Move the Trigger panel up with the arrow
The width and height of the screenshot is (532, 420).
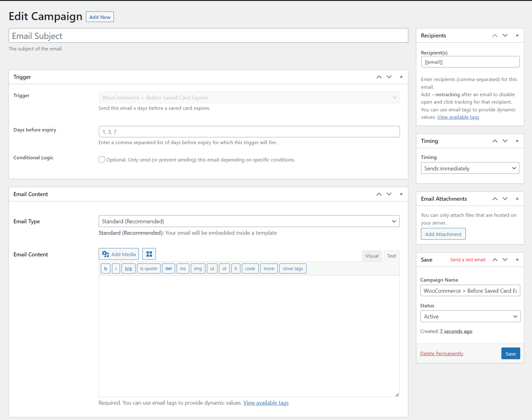tap(379, 77)
